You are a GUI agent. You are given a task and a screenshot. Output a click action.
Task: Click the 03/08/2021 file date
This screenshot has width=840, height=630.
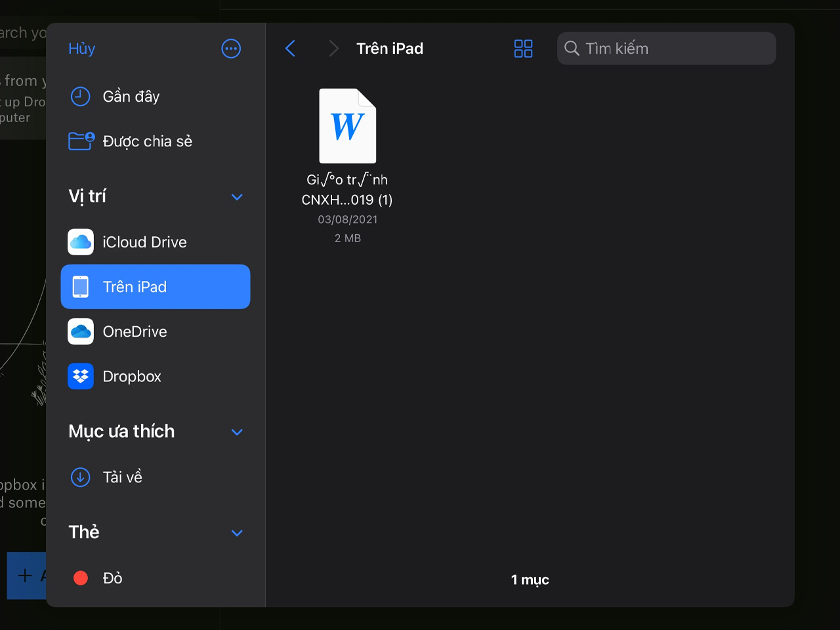(x=348, y=220)
